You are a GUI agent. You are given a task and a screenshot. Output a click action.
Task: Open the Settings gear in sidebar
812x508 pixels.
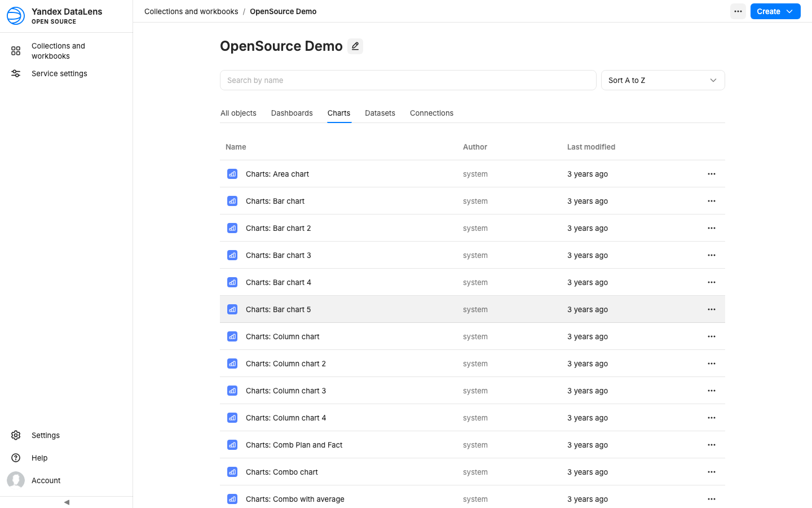coord(16,435)
